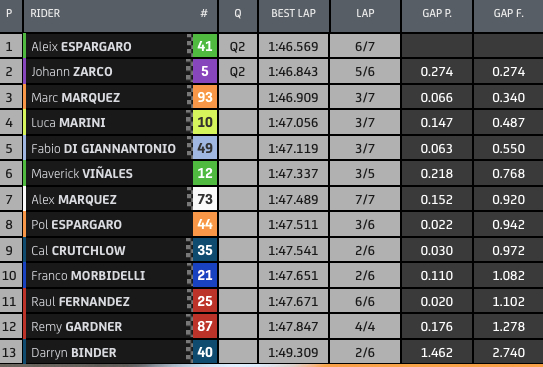Click best lap time 1:46.569

(293, 46)
